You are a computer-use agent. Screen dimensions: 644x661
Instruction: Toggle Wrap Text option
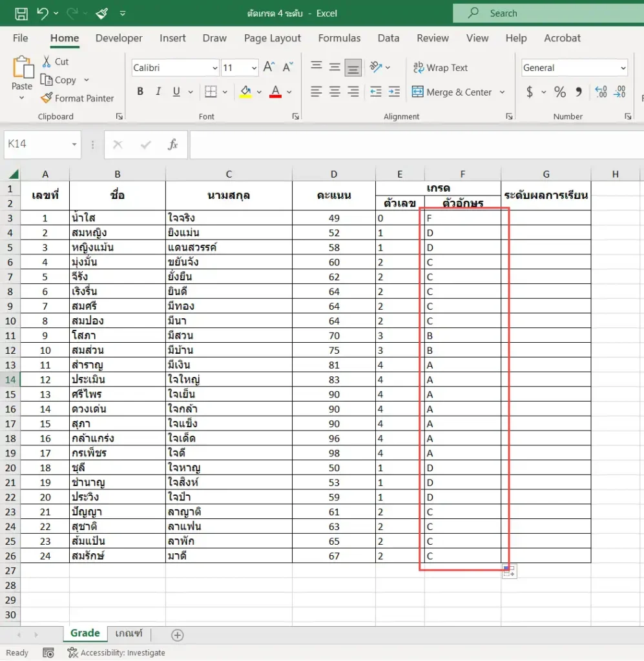pyautogui.click(x=441, y=67)
